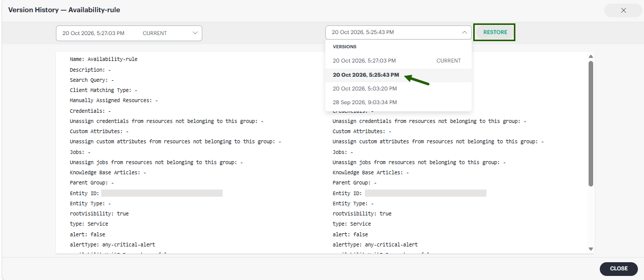
Task: Open the left version dropdown showing CURRENT
Action: tap(129, 33)
